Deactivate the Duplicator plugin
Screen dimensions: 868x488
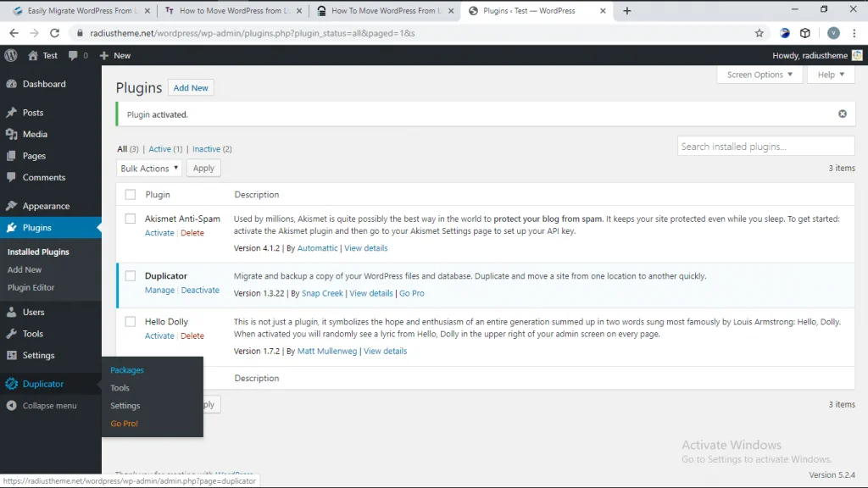(200, 290)
